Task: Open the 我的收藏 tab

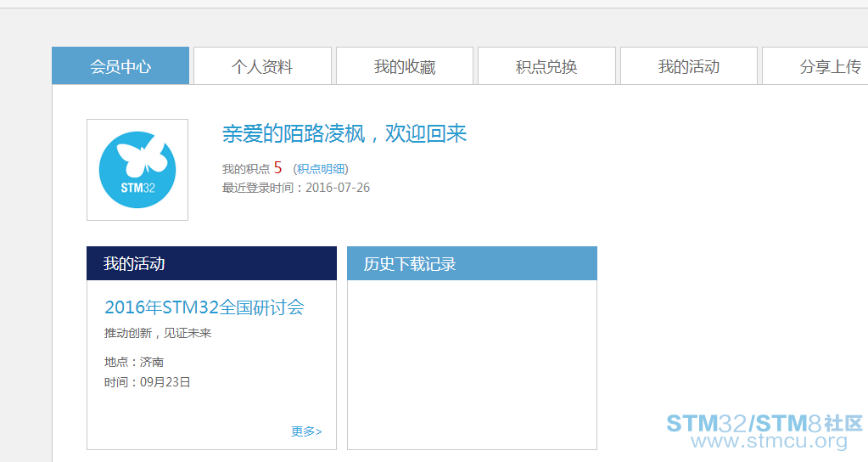Action: [405, 66]
